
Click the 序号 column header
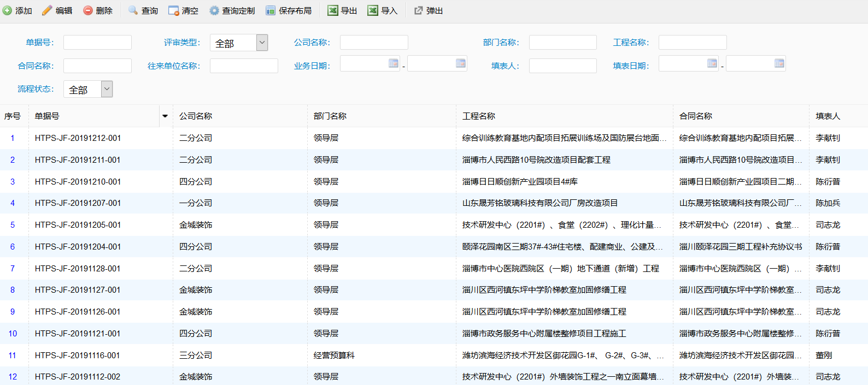(14, 116)
